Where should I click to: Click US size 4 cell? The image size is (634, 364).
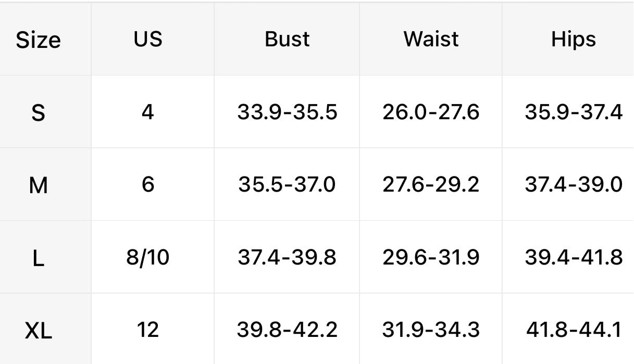(x=148, y=111)
